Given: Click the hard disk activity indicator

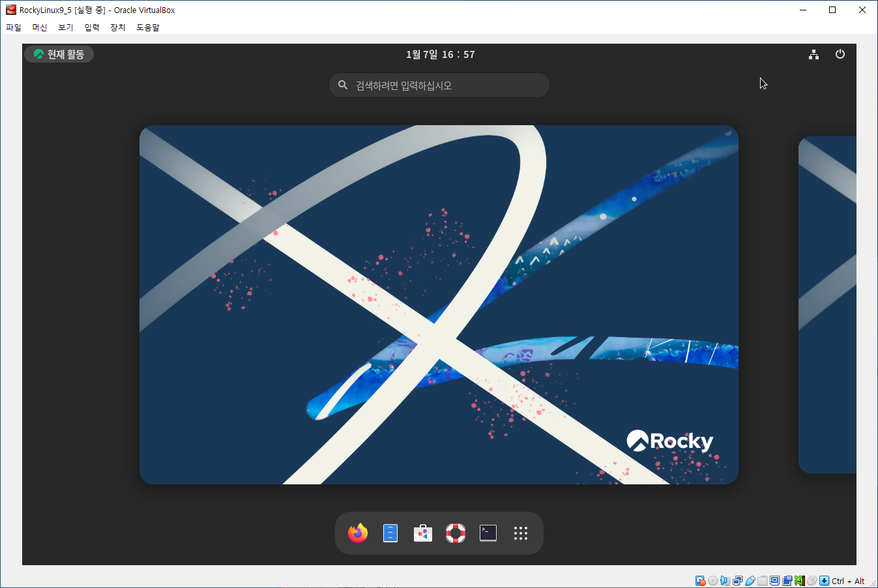Looking at the screenshot, I should [x=700, y=581].
